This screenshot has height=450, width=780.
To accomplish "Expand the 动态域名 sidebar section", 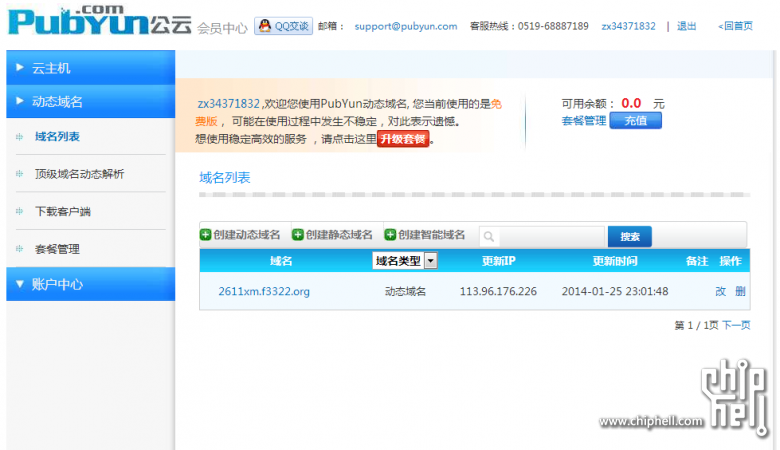I will click(91, 101).
